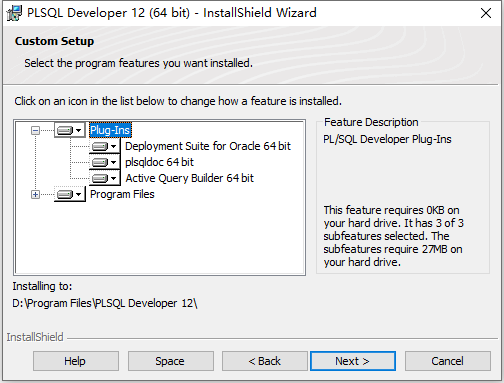Click the installer icon in title bar
Image resolution: width=504 pixels, height=383 pixels.
(14, 13)
